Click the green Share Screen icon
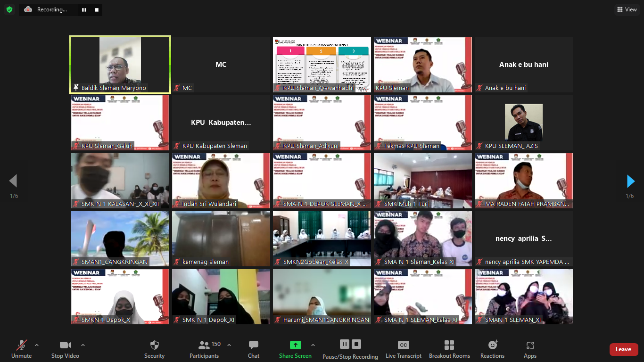644x362 pixels. [295, 345]
